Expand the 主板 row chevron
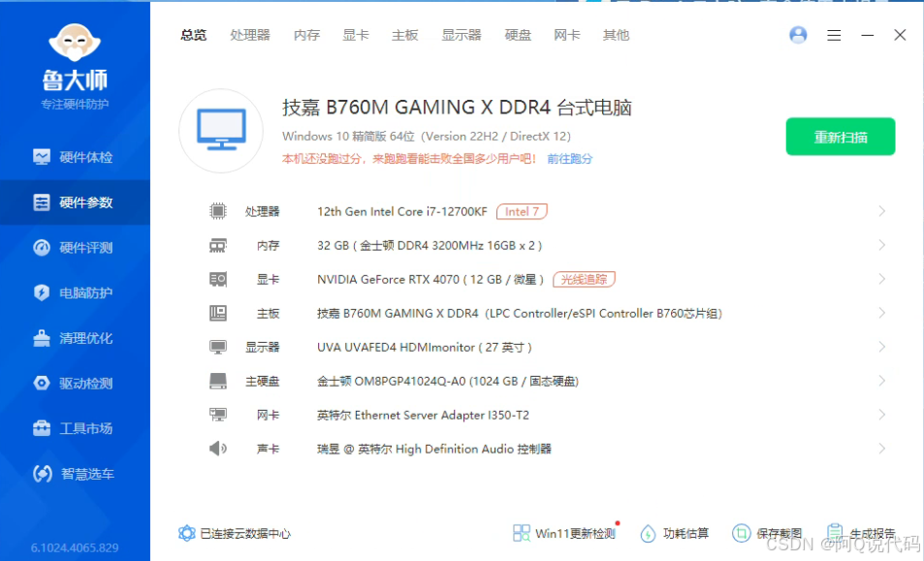Screen dimensions: 924x561 (881, 313)
